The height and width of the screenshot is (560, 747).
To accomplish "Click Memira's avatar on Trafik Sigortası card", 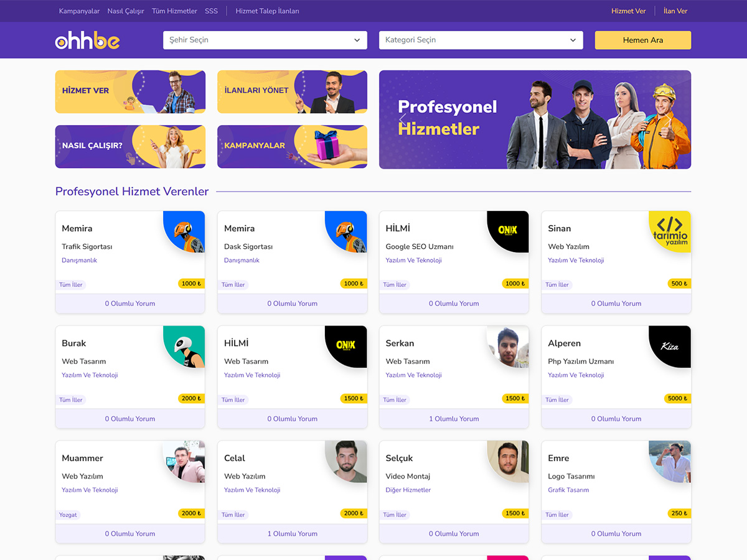I will click(184, 231).
